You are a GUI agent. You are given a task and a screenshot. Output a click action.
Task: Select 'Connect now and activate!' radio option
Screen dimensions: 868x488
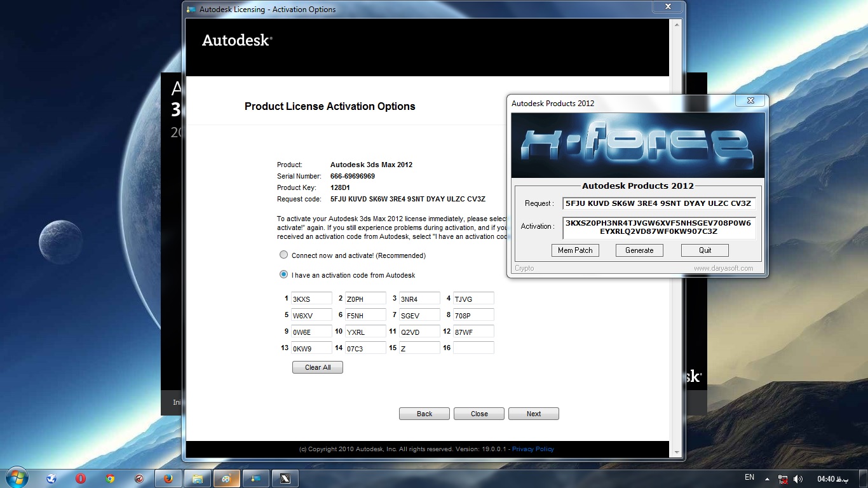pos(284,255)
